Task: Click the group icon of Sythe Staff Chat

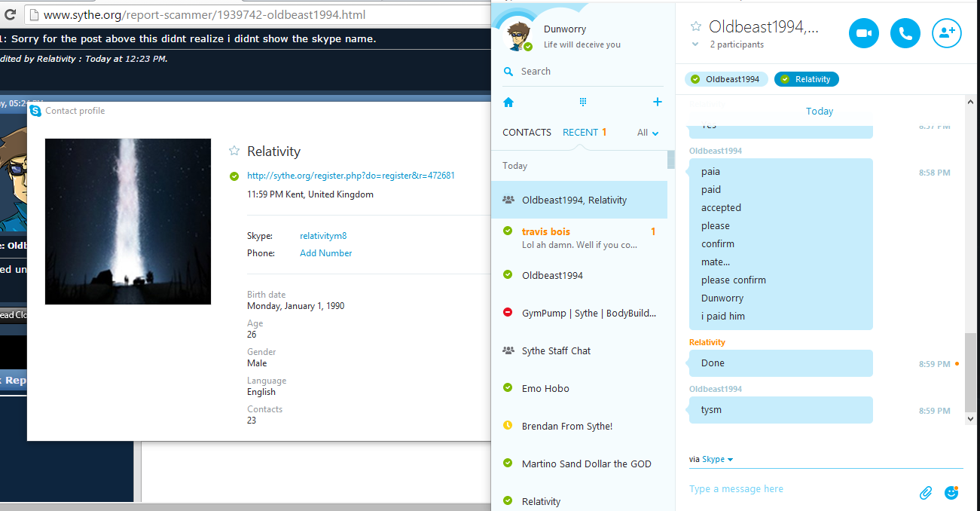Action: click(x=508, y=350)
